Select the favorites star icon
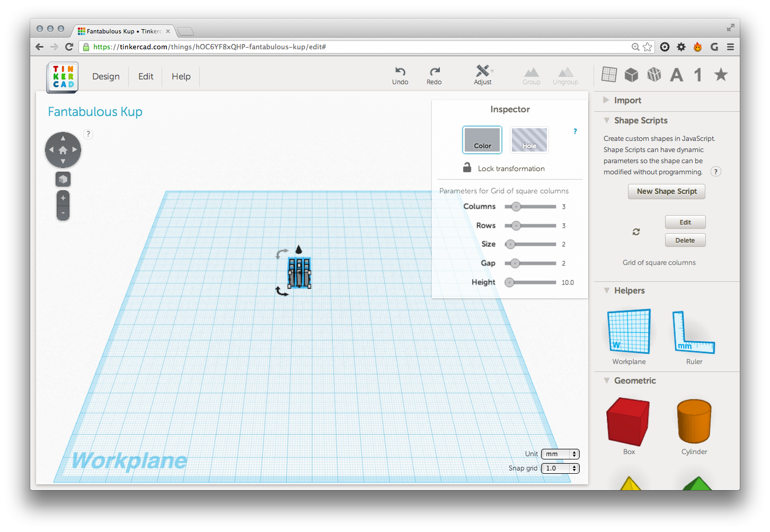Viewport: 770px width, 532px height. pos(721,75)
